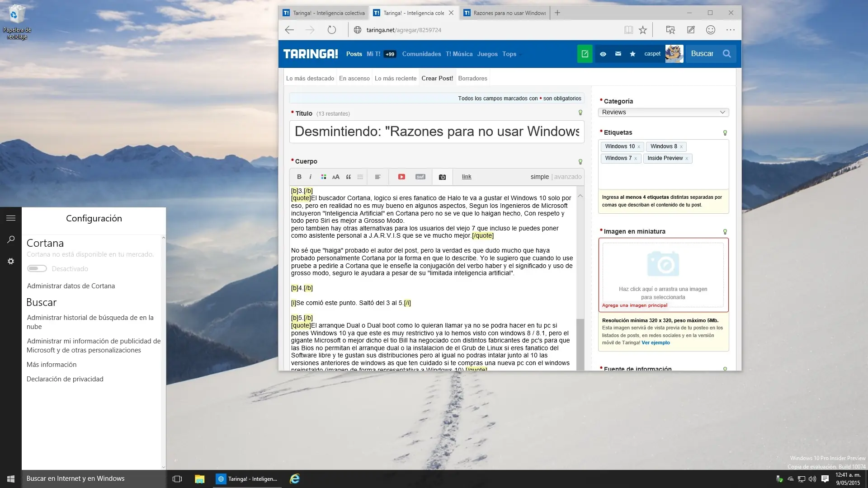
Task: Open the Categoría dropdown set to Reviews
Action: click(663, 112)
